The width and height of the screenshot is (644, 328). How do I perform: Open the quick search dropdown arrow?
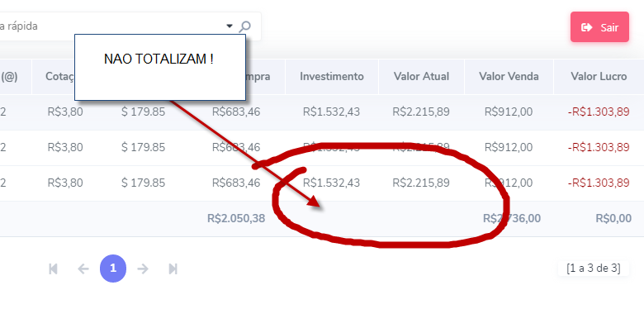point(230,26)
